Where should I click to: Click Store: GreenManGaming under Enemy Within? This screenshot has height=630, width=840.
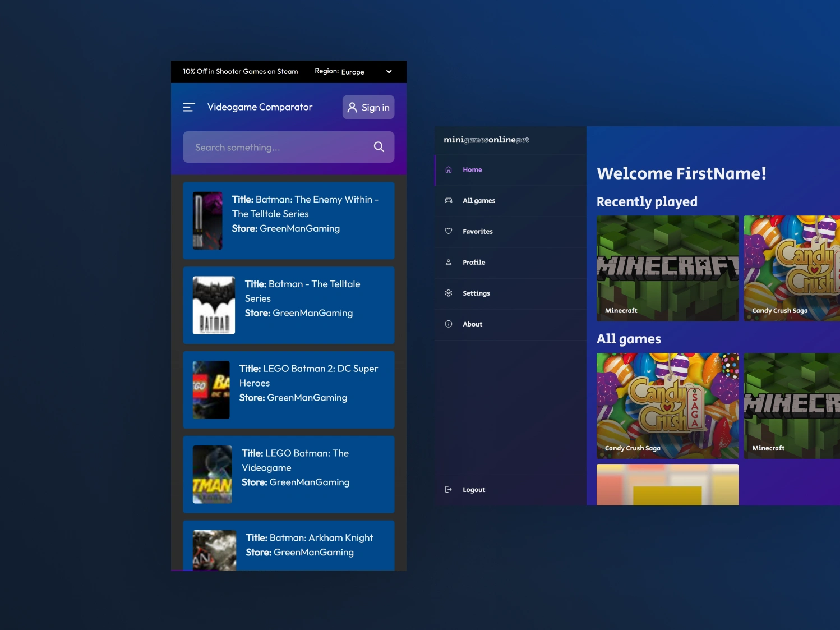click(x=286, y=228)
